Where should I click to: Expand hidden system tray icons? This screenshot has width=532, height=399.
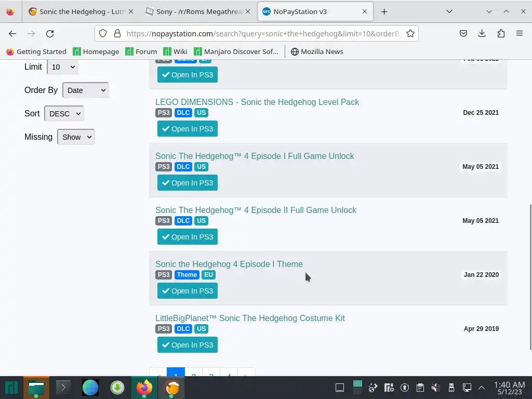[482, 388]
